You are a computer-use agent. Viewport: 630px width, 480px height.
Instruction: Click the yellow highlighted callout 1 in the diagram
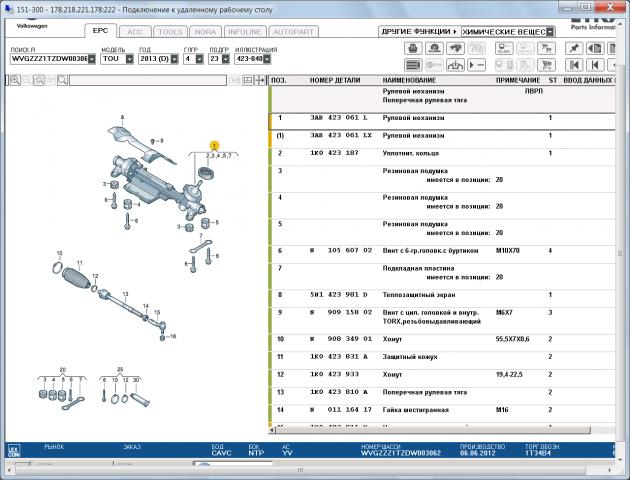[214, 145]
